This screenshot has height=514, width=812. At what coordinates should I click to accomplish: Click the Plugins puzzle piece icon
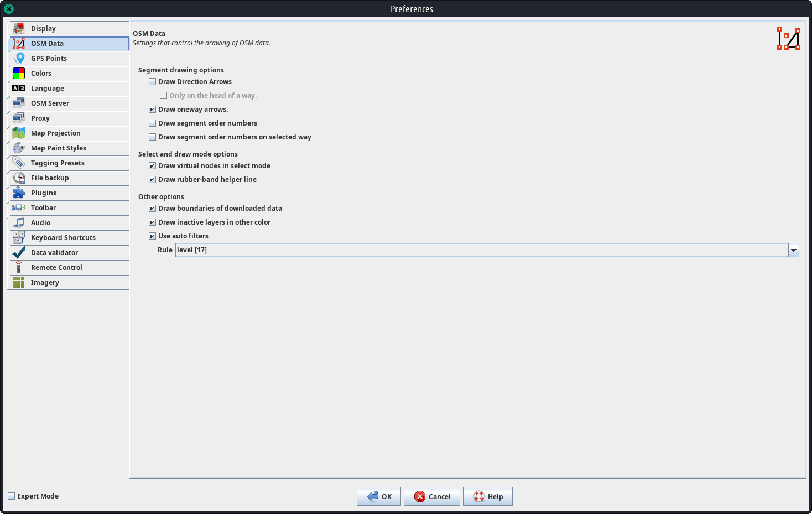tap(19, 193)
